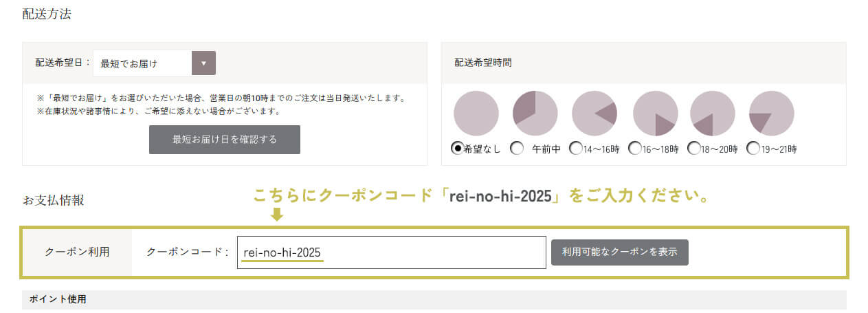Choose the 14〜16時 radio button

[x=575, y=148]
